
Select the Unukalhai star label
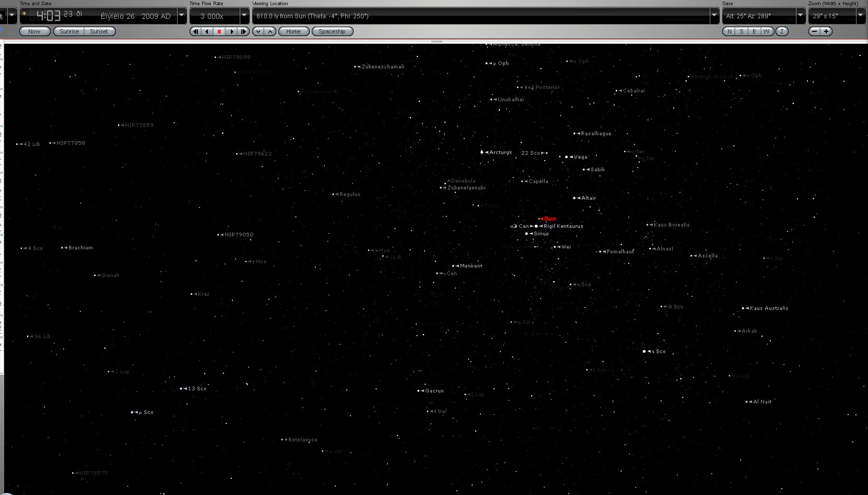pos(511,99)
